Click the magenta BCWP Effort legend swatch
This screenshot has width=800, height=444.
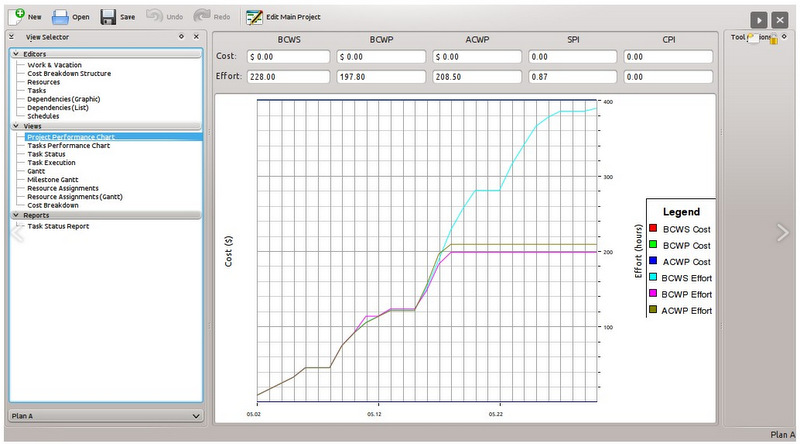pyautogui.click(x=653, y=293)
